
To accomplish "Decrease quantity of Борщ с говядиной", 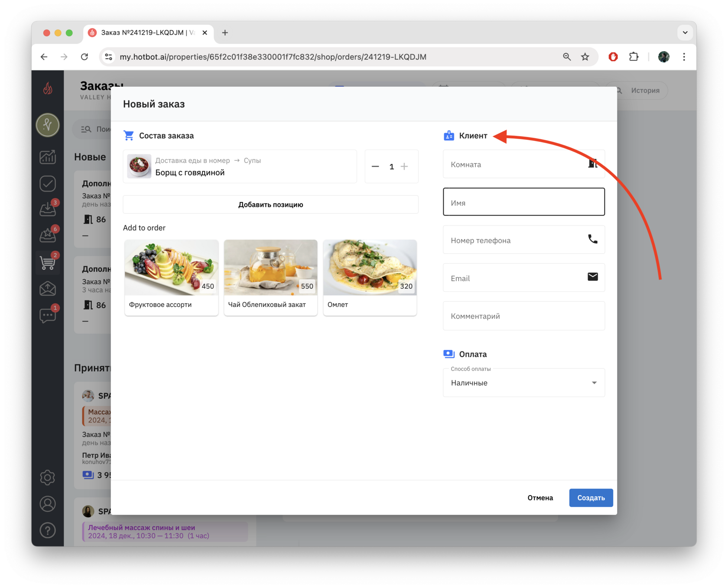I will tap(375, 167).
